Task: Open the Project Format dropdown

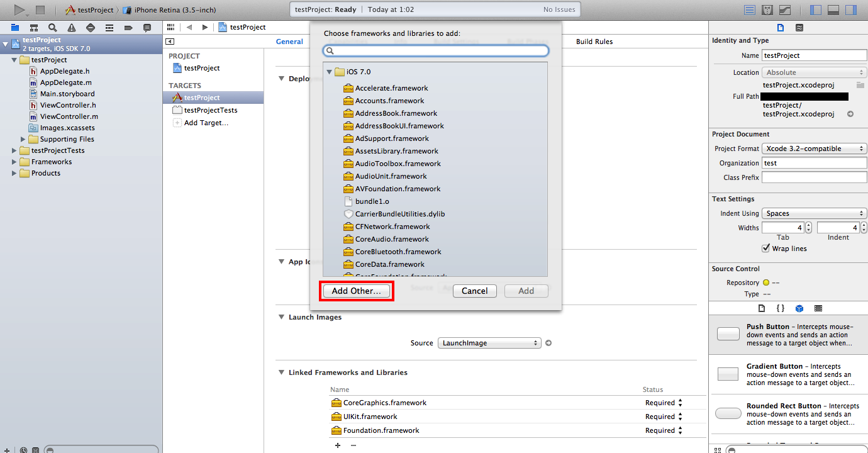Action: pyautogui.click(x=814, y=148)
